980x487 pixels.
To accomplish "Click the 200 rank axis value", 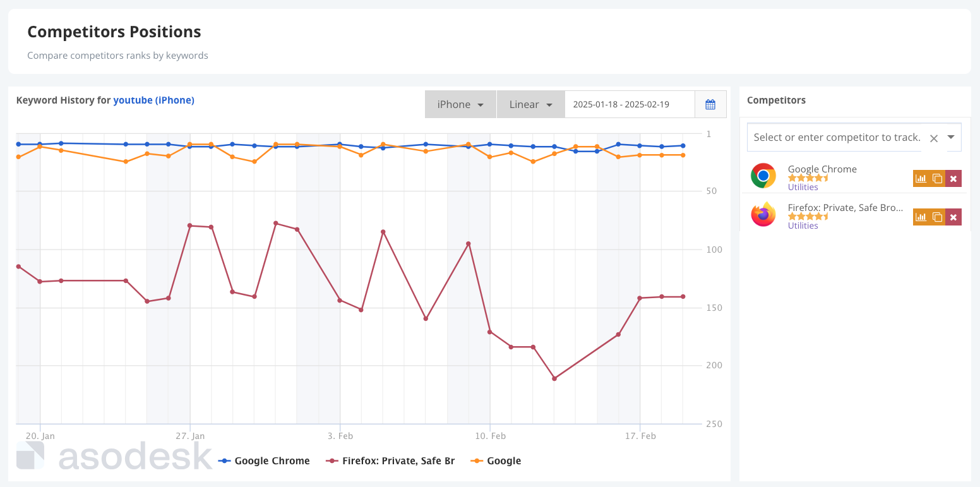I will (714, 365).
